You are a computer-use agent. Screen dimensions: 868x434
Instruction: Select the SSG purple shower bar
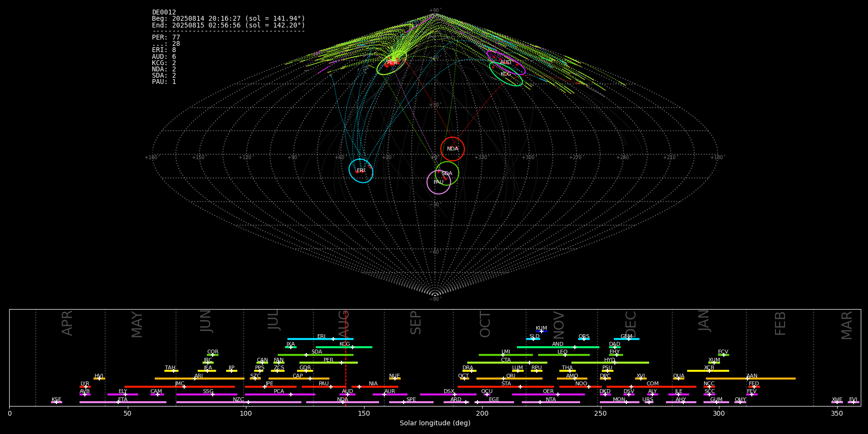[x=206, y=394]
